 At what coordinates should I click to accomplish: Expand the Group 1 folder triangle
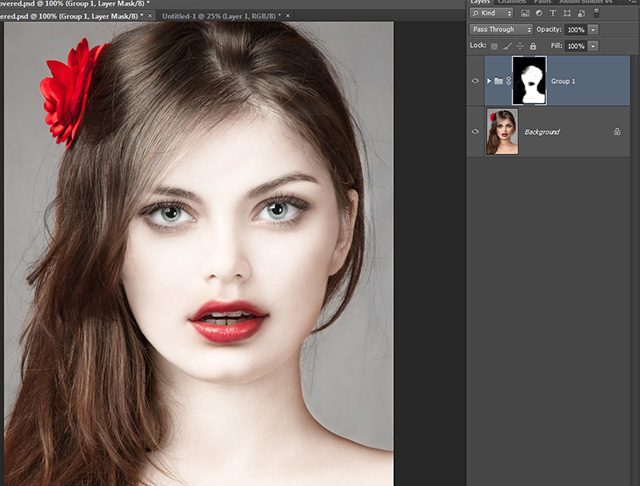tap(488, 81)
